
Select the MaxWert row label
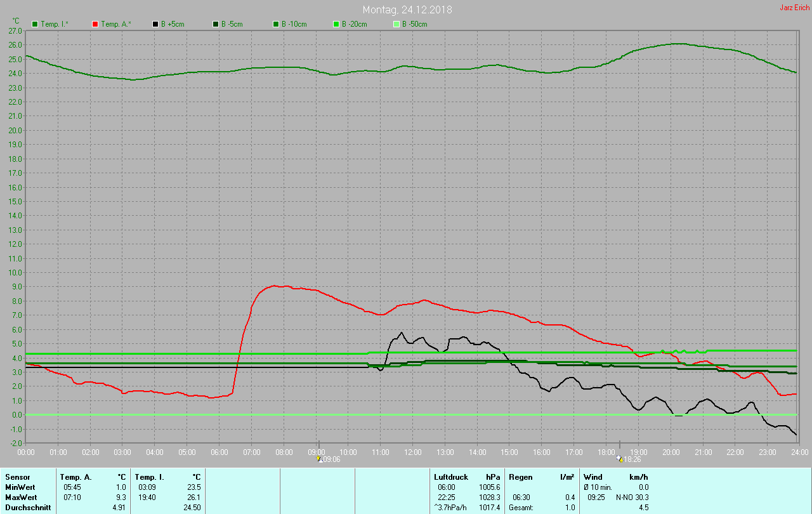pos(20,497)
